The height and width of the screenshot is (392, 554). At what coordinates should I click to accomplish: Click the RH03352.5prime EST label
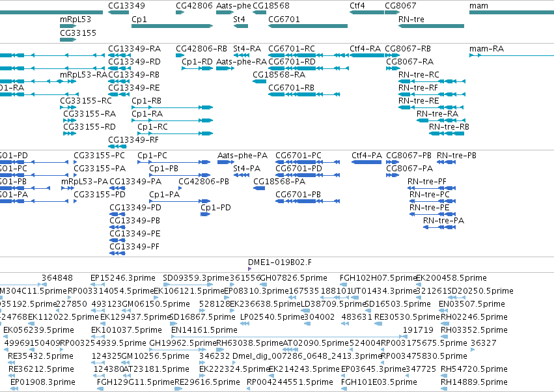tap(474, 330)
